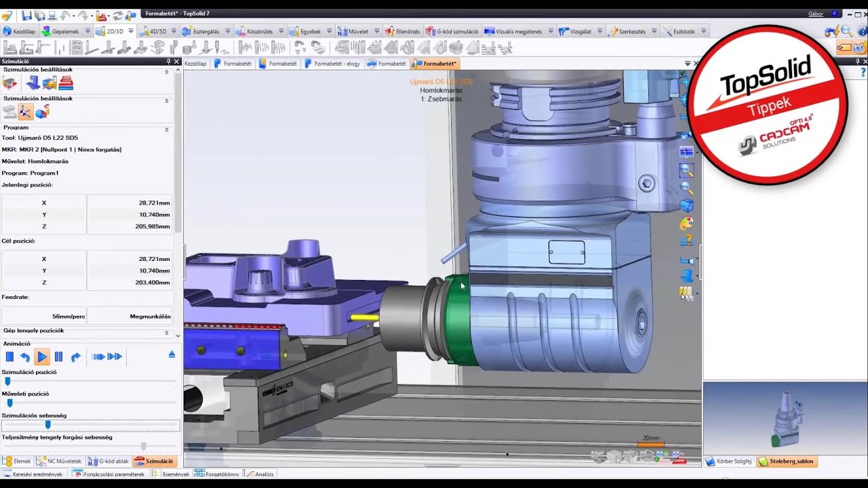Click the refresh arrows icon in title bar
Image resolution: width=868 pixels, height=488 pixels.
[118, 15]
